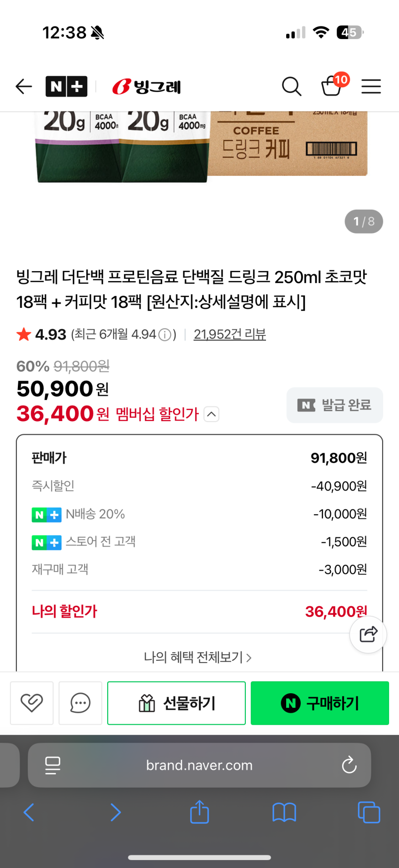Collapse the membership discount price details
Image resolution: width=399 pixels, height=868 pixels.
tap(211, 414)
